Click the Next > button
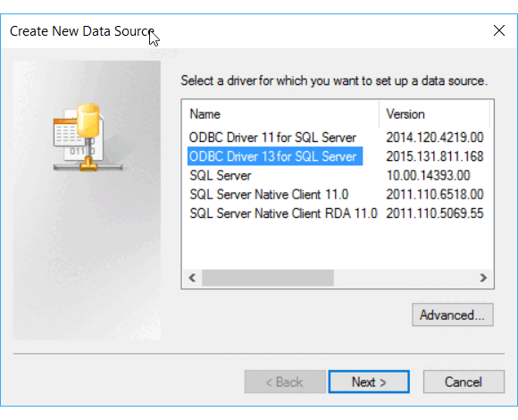The image size is (518, 420). [x=369, y=382]
